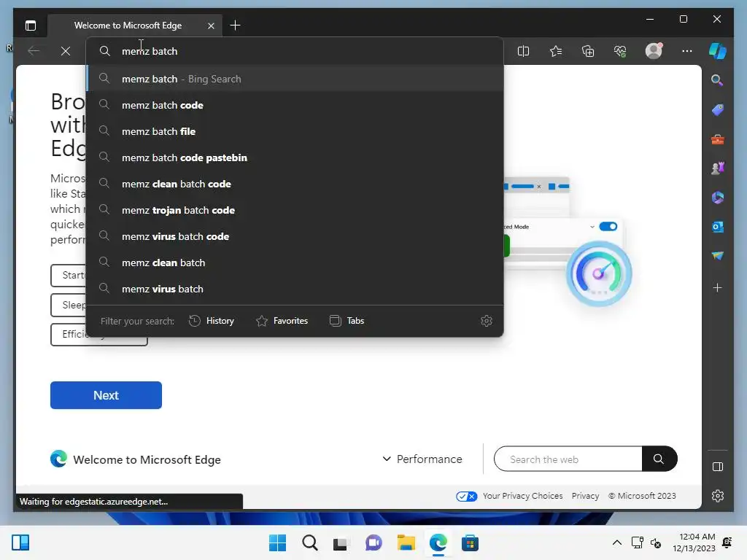Open the Copilot icon
The image size is (747, 560).
coord(718,51)
